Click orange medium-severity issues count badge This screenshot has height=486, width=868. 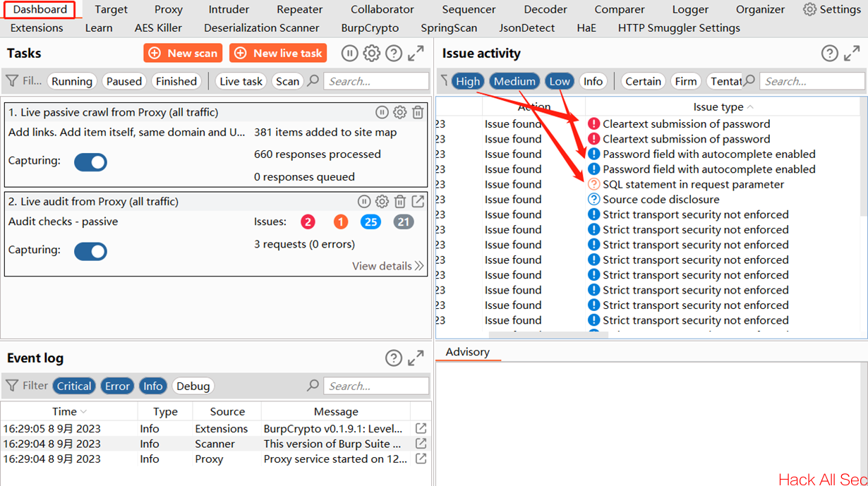[341, 222]
